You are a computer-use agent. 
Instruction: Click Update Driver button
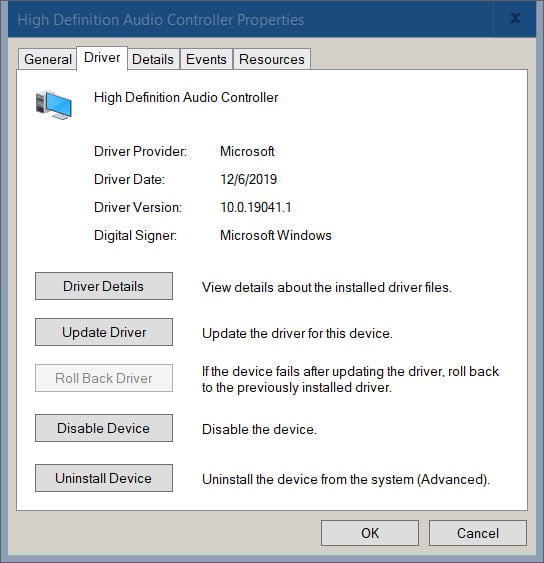click(x=104, y=332)
